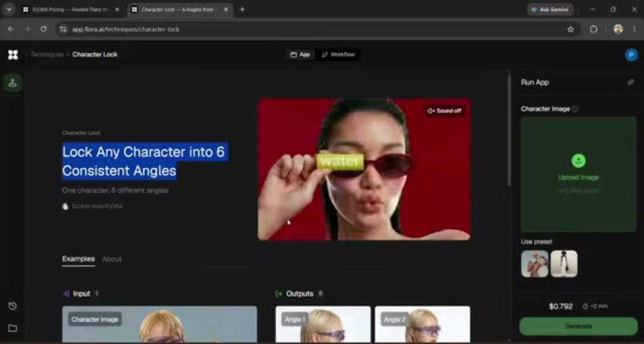Click site info icon in address bar

[x=63, y=29]
